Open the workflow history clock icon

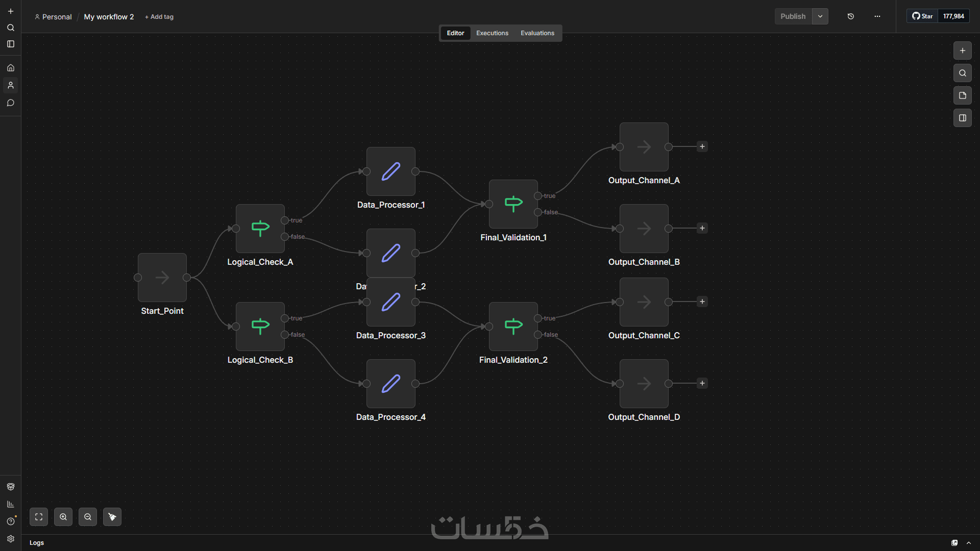coord(851,16)
